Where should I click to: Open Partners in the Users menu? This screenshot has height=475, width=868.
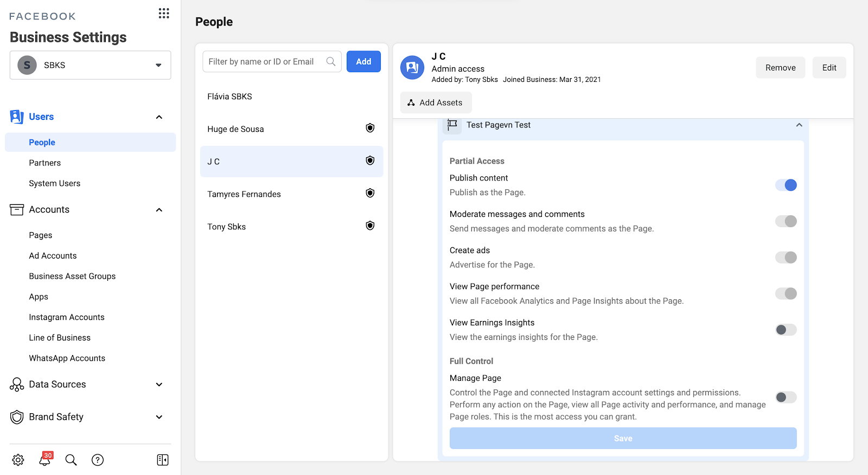click(x=45, y=163)
